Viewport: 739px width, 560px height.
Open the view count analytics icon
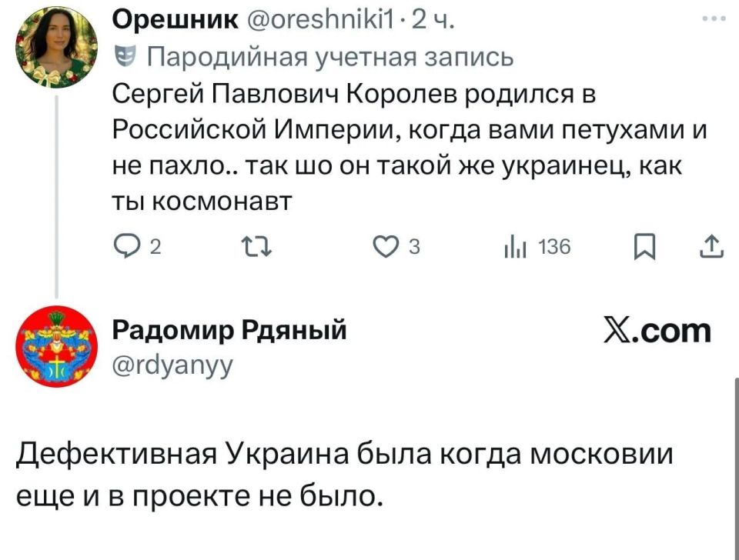(517, 246)
